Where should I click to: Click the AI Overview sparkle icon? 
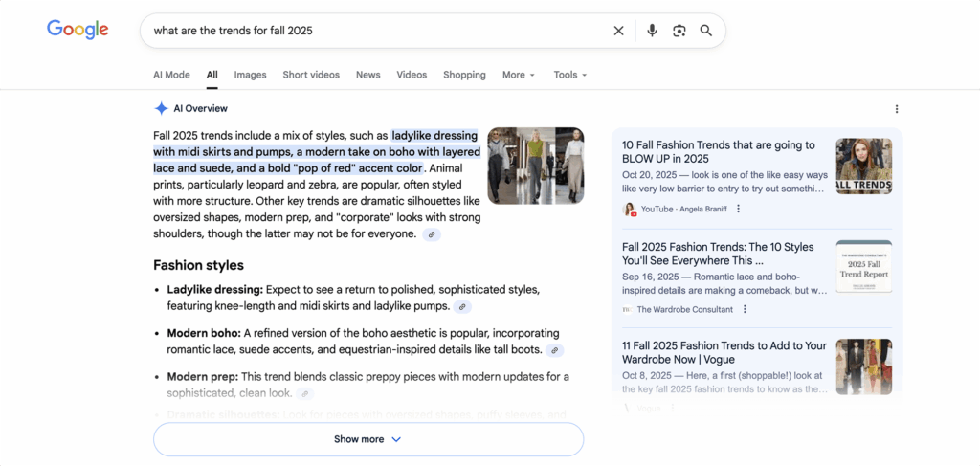point(161,109)
